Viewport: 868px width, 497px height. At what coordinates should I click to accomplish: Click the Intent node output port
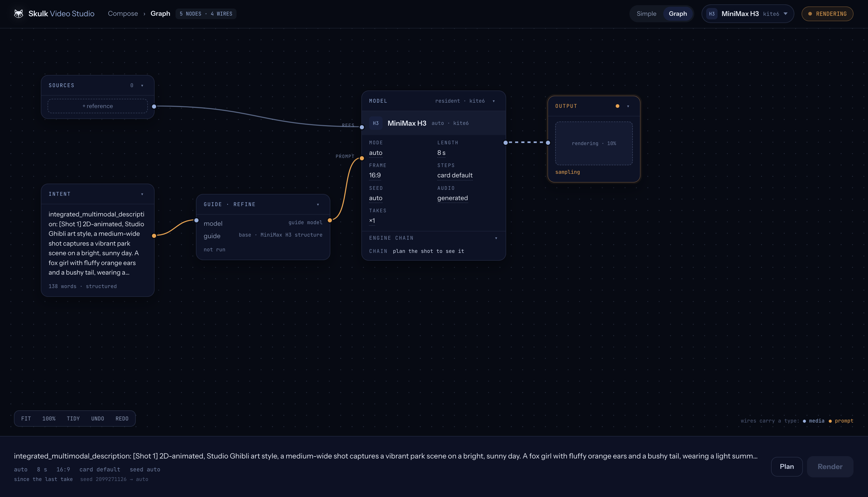click(x=154, y=236)
